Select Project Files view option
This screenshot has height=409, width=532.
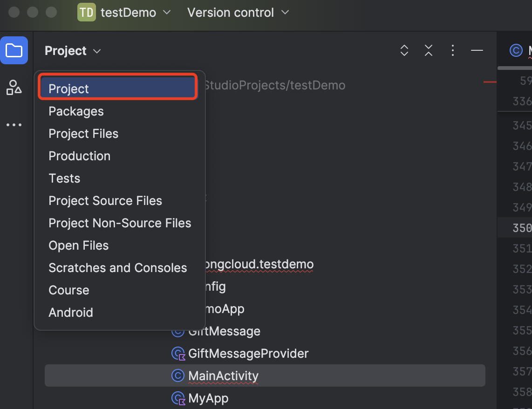pyautogui.click(x=83, y=134)
